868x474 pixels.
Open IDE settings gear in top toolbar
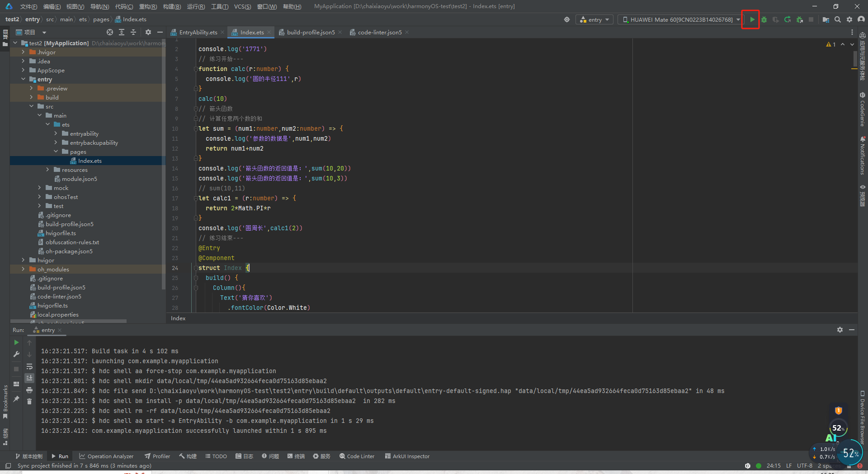coord(849,19)
